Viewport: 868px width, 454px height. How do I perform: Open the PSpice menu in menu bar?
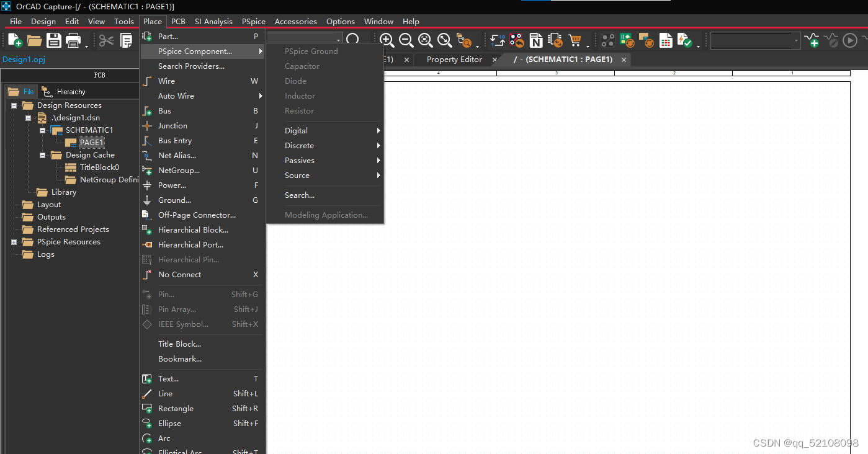[253, 22]
